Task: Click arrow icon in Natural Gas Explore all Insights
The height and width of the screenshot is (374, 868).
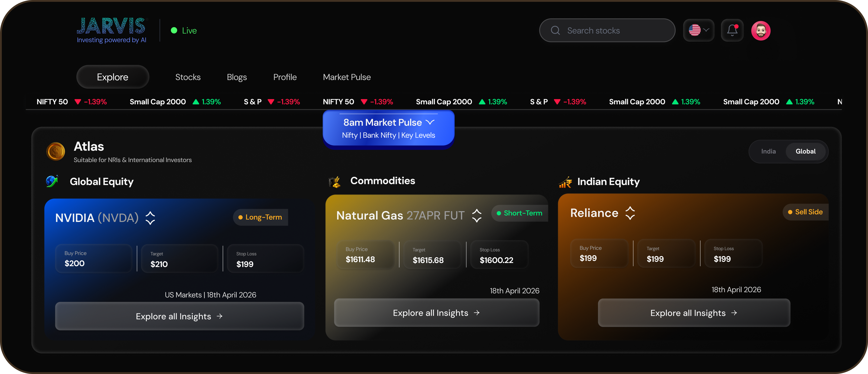Action: click(x=476, y=313)
